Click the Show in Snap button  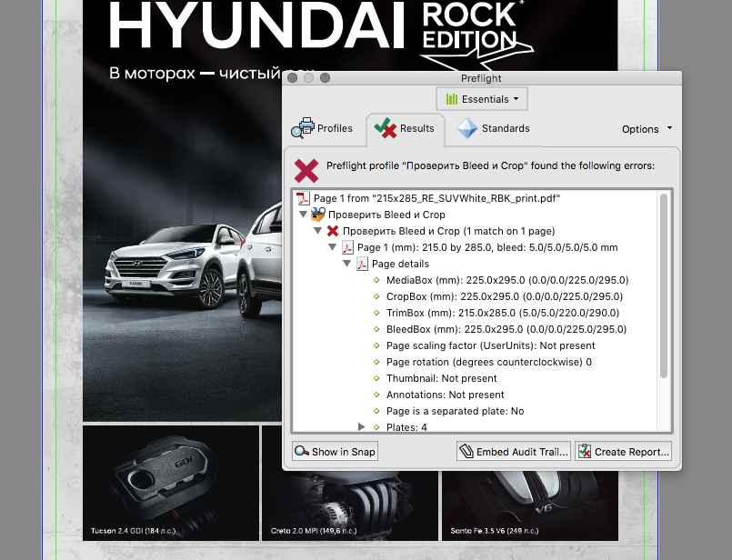coord(335,452)
